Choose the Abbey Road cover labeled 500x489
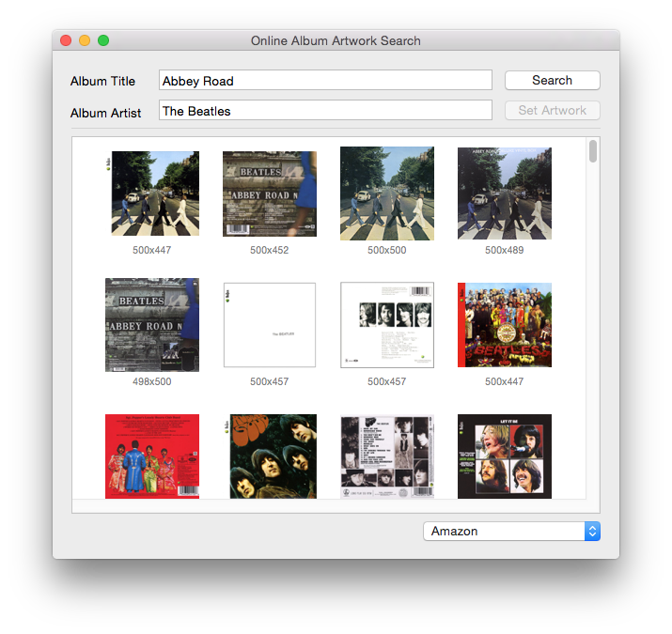Image resolution: width=672 pixels, height=634 pixels. point(505,193)
